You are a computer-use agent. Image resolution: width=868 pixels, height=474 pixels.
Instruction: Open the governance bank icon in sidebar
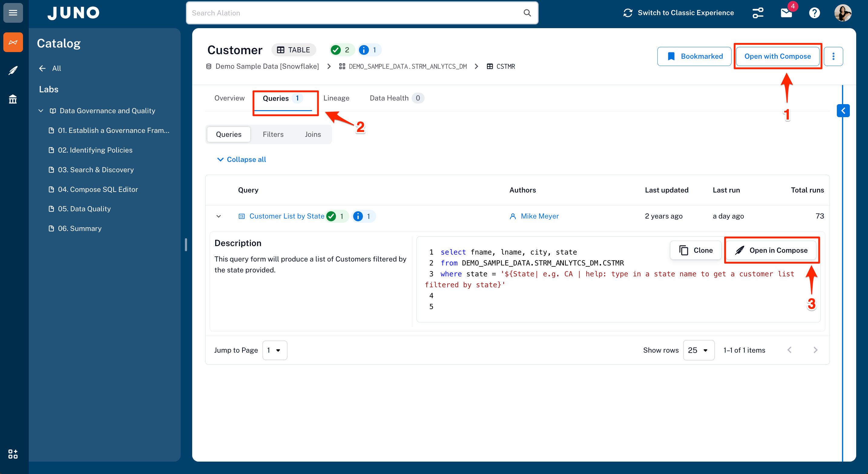pos(13,99)
